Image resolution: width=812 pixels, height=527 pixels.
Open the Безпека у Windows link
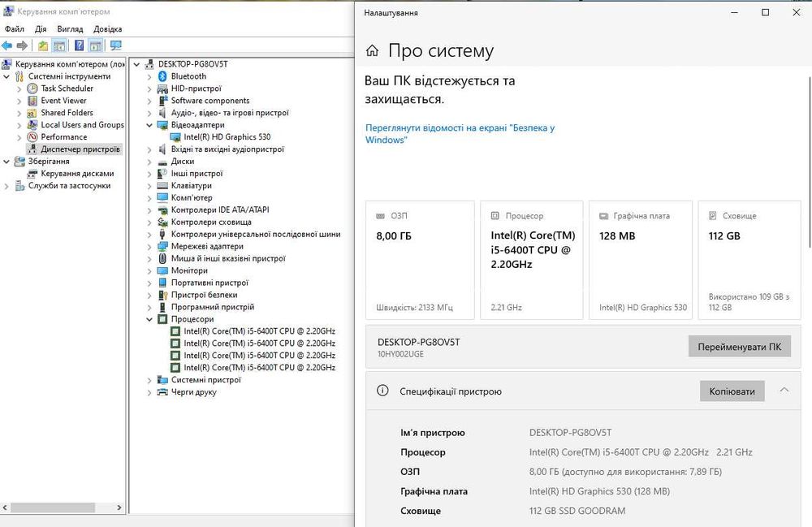(x=460, y=133)
